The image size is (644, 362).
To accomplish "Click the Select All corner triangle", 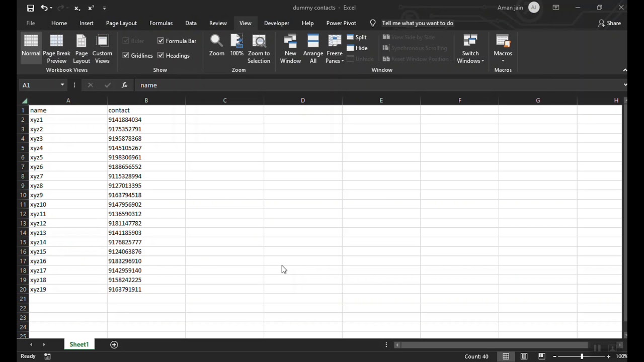I will click(24, 101).
